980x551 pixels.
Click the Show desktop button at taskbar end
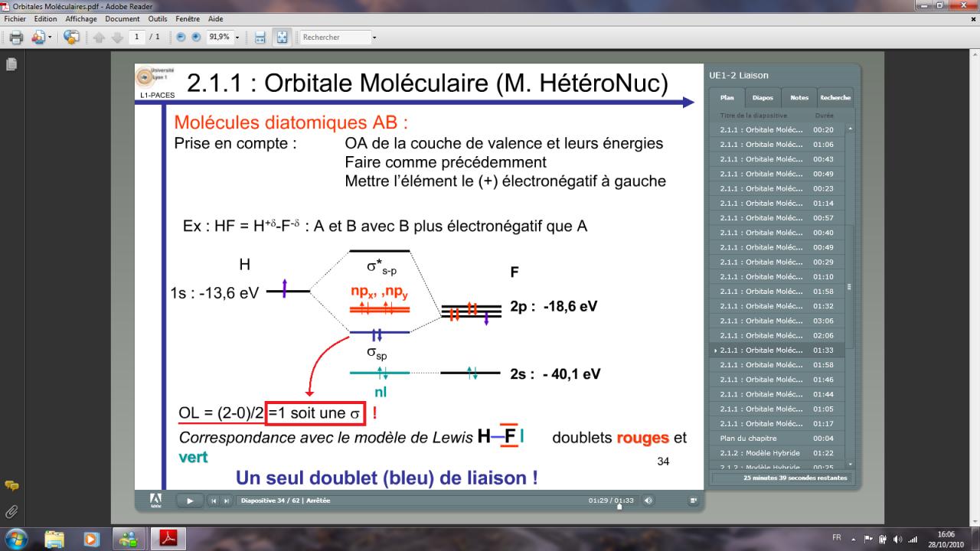click(974, 538)
